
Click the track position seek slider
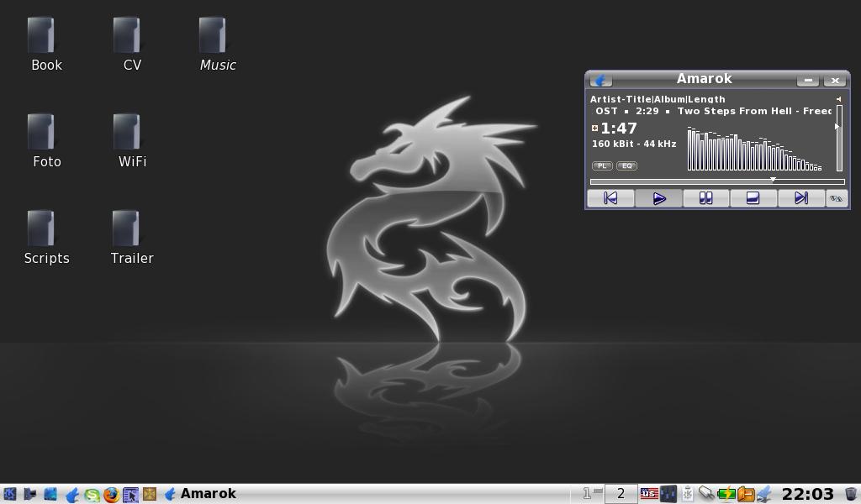tap(717, 181)
